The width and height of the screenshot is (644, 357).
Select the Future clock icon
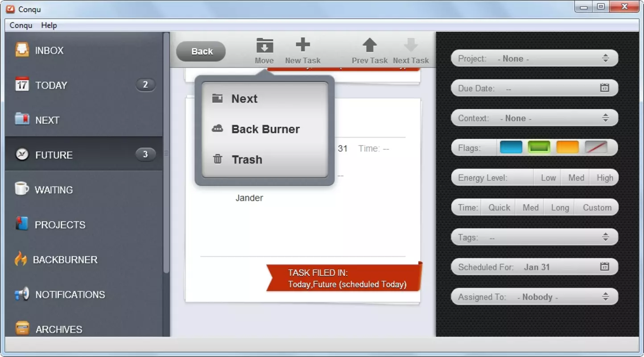[x=22, y=154]
